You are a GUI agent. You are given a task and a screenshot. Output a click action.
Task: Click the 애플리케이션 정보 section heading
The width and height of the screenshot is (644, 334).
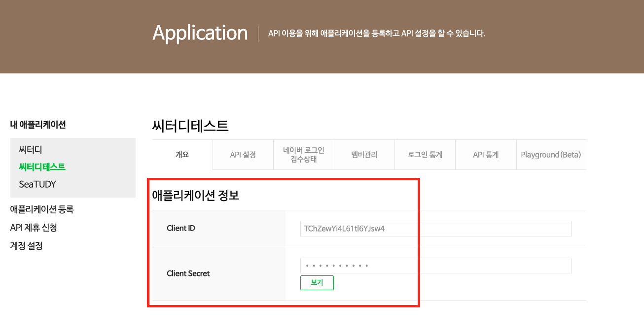point(196,196)
